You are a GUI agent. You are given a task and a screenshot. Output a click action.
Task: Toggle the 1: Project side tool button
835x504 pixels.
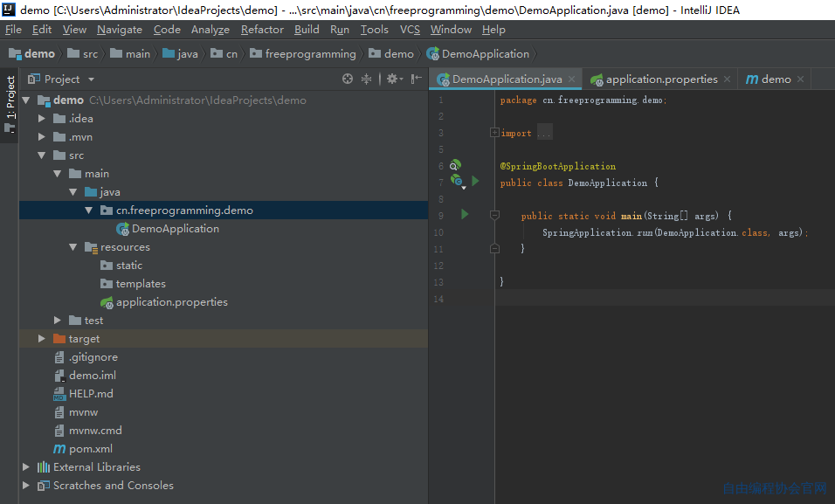pos(10,103)
